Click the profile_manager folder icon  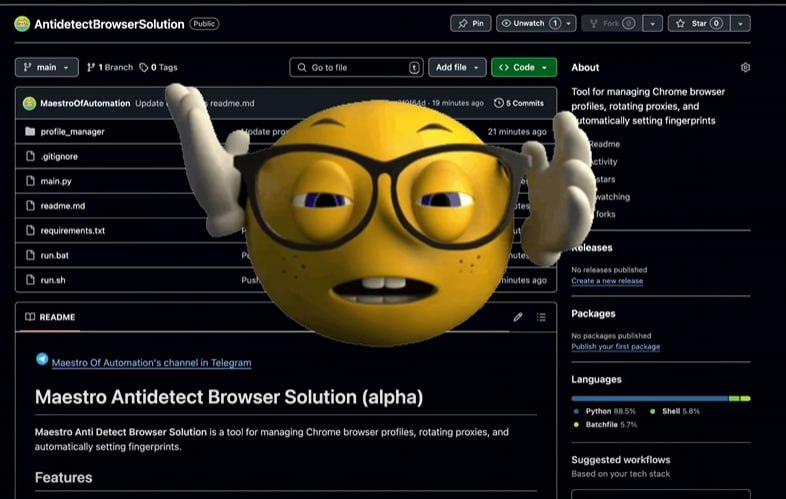(x=30, y=131)
